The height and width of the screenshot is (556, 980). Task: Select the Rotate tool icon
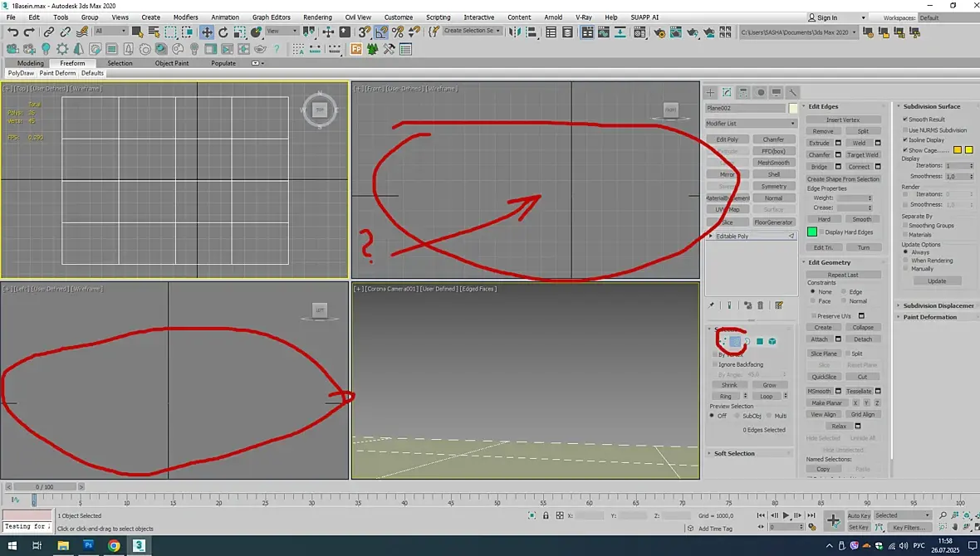pyautogui.click(x=223, y=32)
